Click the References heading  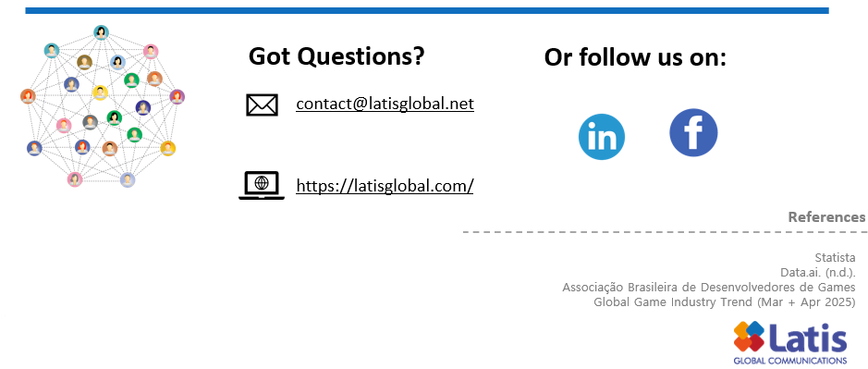pos(826,216)
